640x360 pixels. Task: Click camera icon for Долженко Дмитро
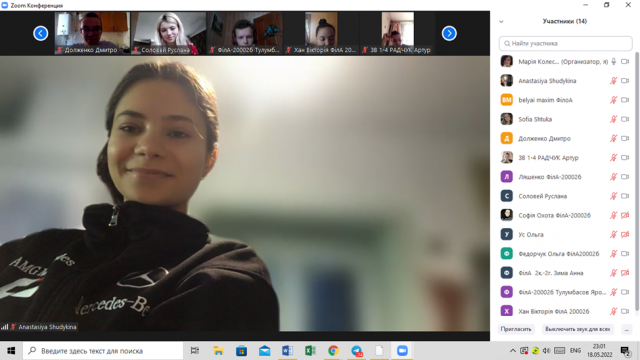click(625, 138)
